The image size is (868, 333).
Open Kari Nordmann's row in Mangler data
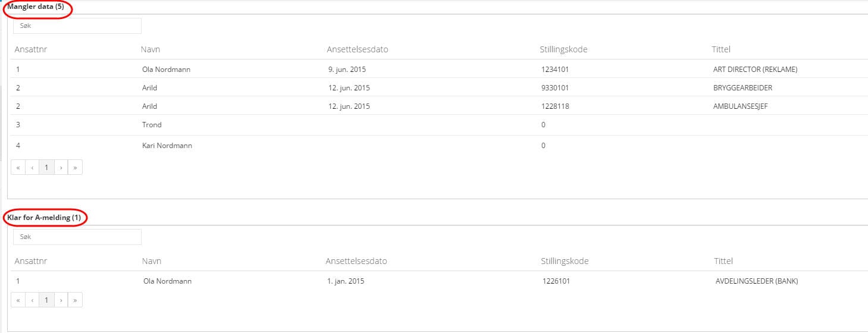tap(167, 146)
